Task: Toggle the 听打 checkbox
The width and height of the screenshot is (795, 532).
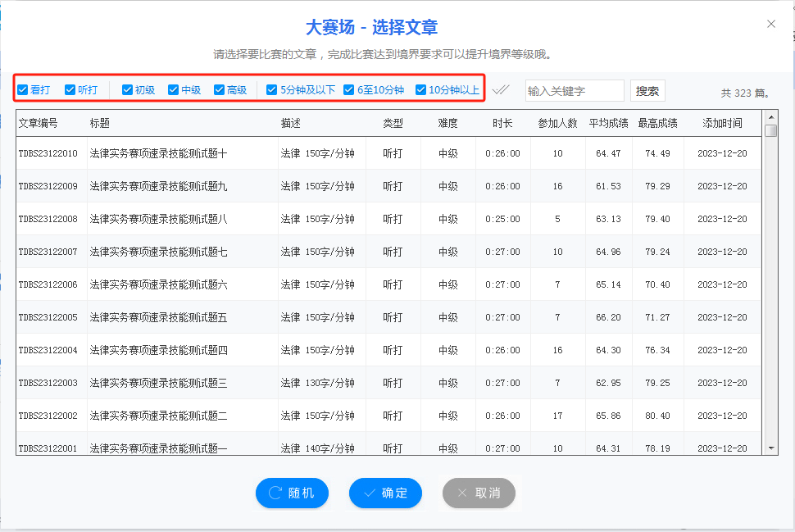Action: coord(70,90)
